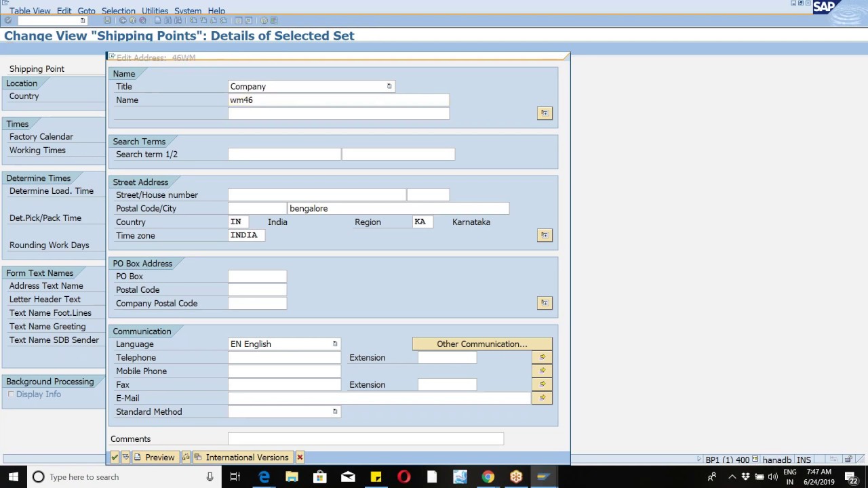
Task: Open File Explorer from the taskbar
Action: point(292,477)
